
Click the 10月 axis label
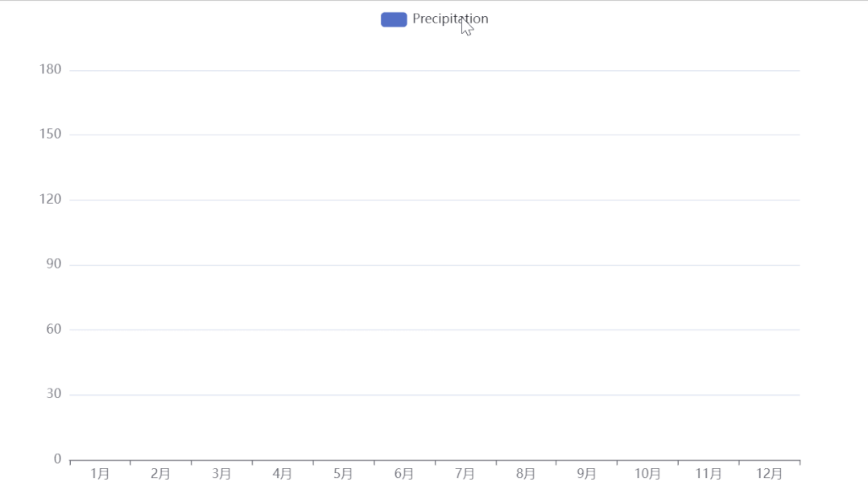coord(647,474)
